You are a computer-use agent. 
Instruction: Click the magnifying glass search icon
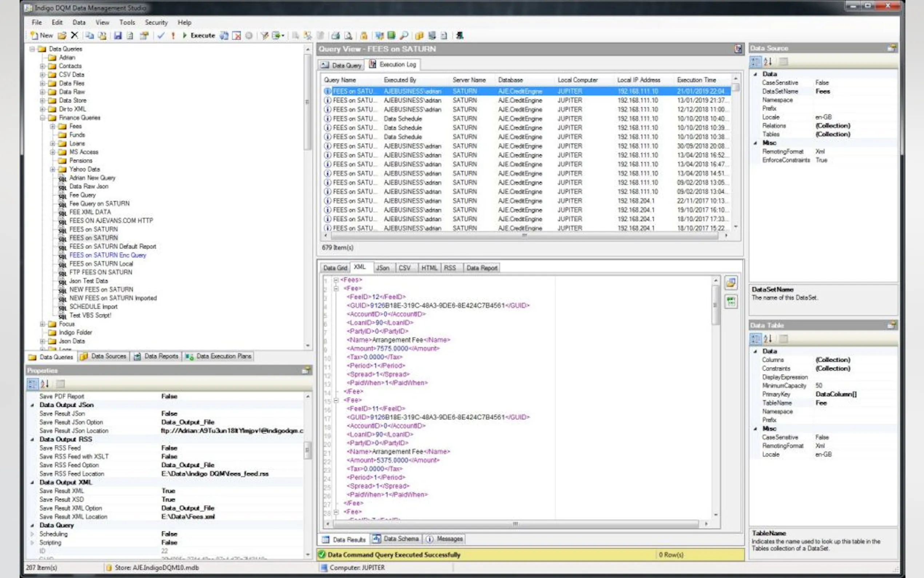[404, 36]
